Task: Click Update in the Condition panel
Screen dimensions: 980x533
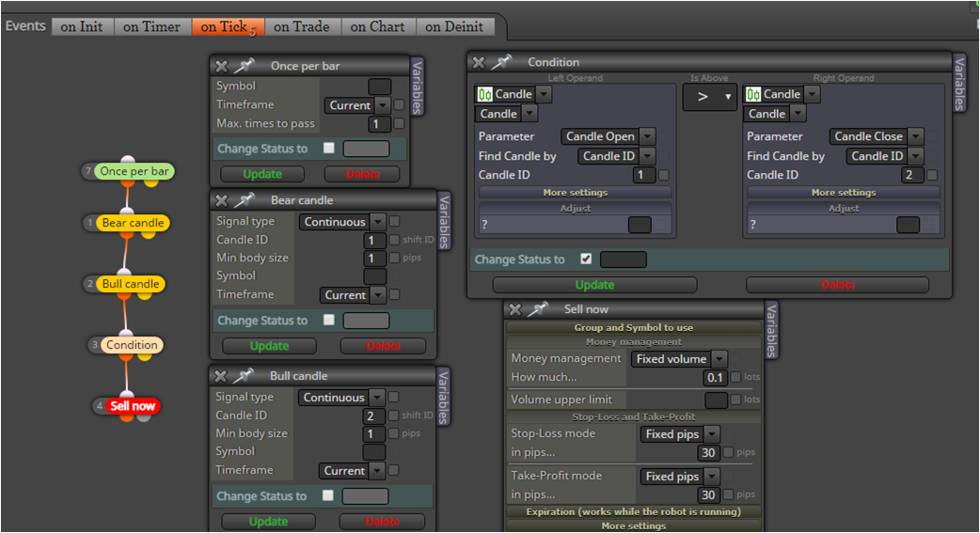Action: [594, 285]
